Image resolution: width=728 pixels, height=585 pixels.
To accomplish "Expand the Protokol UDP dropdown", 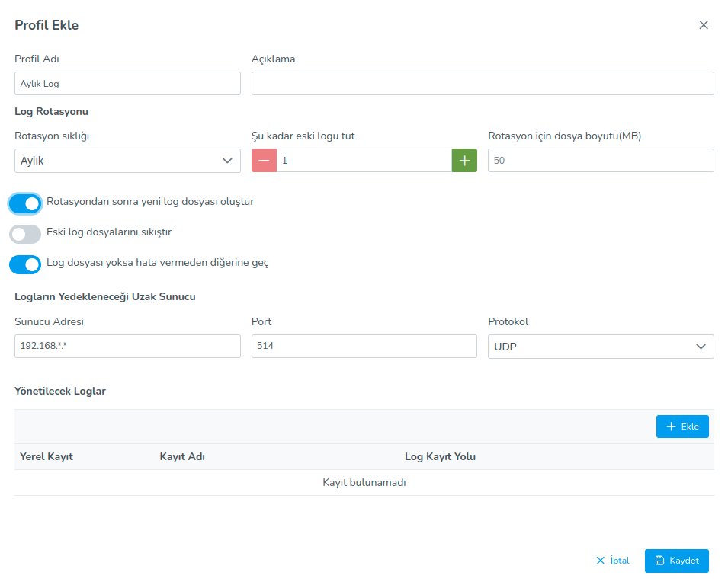I will (601, 347).
